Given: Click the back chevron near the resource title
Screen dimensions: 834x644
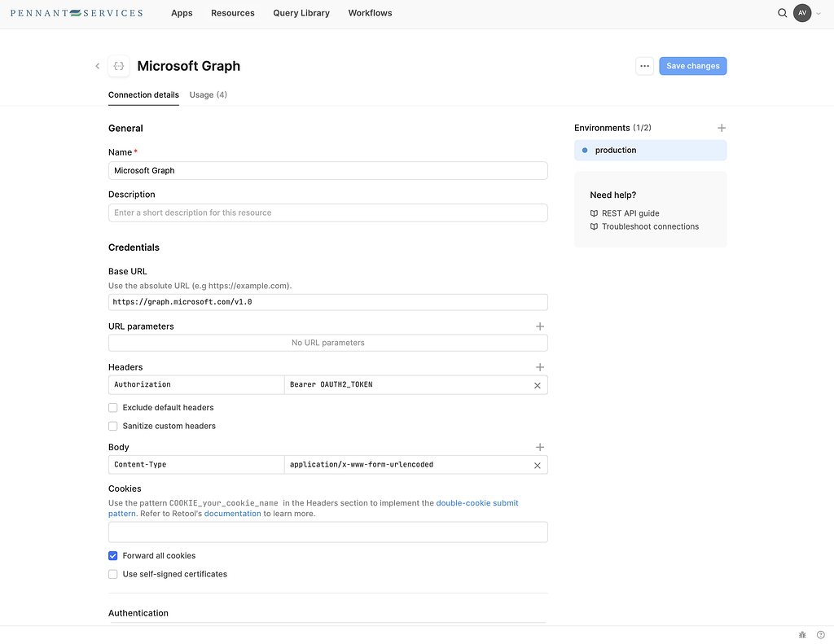Looking at the screenshot, I should (97, 66).
